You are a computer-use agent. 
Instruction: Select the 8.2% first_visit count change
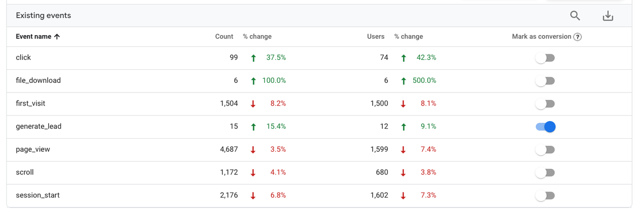click(278, 103)
